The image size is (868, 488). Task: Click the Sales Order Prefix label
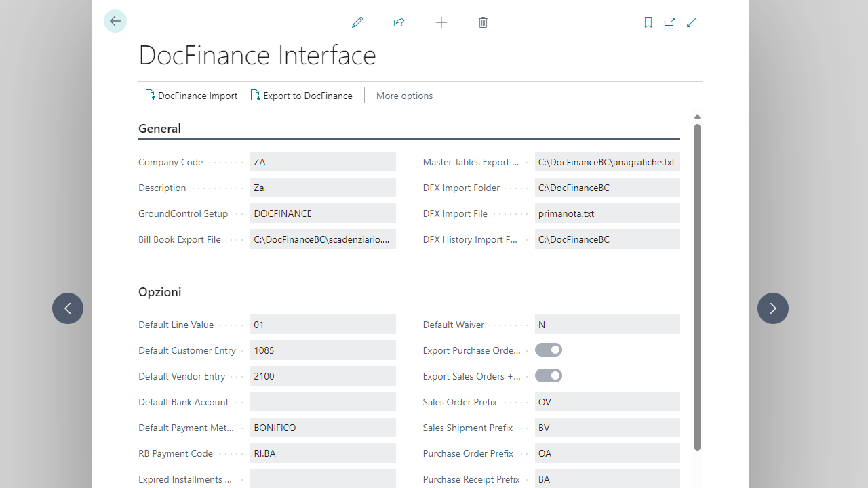460,402
